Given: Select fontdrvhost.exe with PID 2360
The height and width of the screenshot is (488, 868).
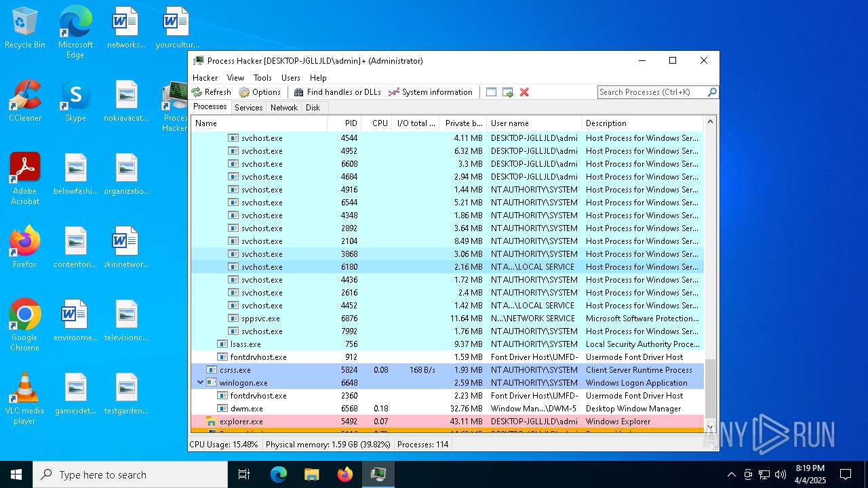Looking at the screenshot, I should pyautogui.click(x=448, y=396).
